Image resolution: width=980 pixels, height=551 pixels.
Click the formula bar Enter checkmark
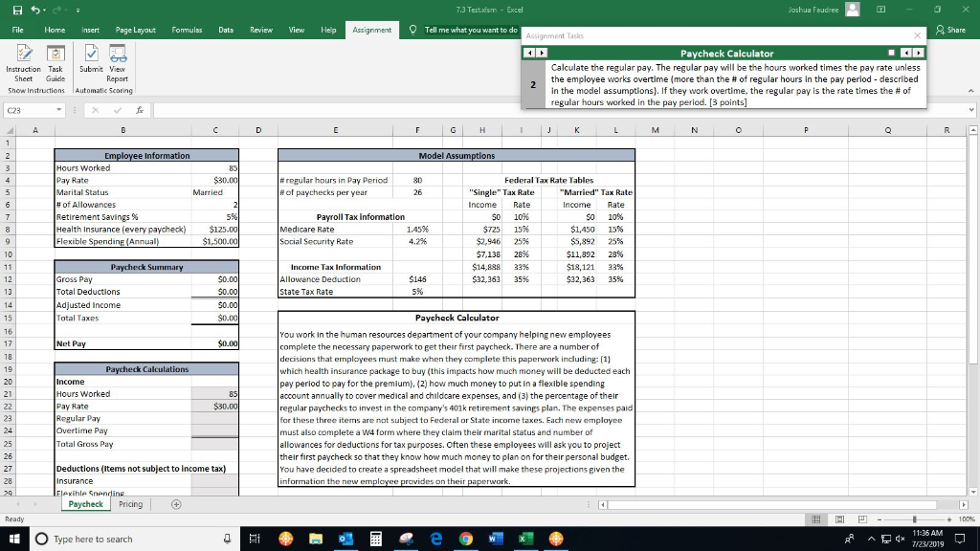click(118, 110)
